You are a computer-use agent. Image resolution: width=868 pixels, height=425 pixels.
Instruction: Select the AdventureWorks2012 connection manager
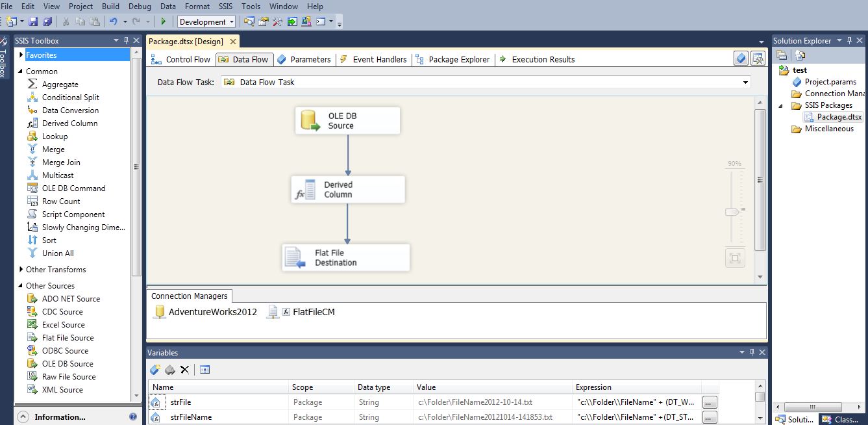(x=205, y=312)
